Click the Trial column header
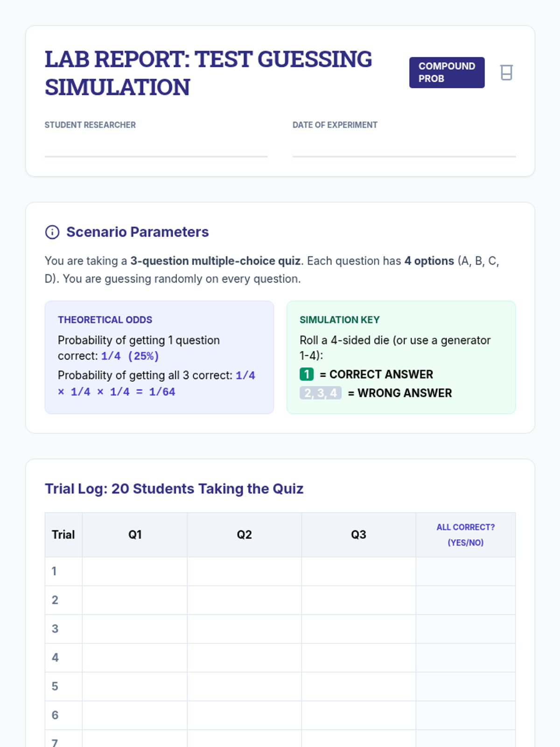 tap(63, 535)
